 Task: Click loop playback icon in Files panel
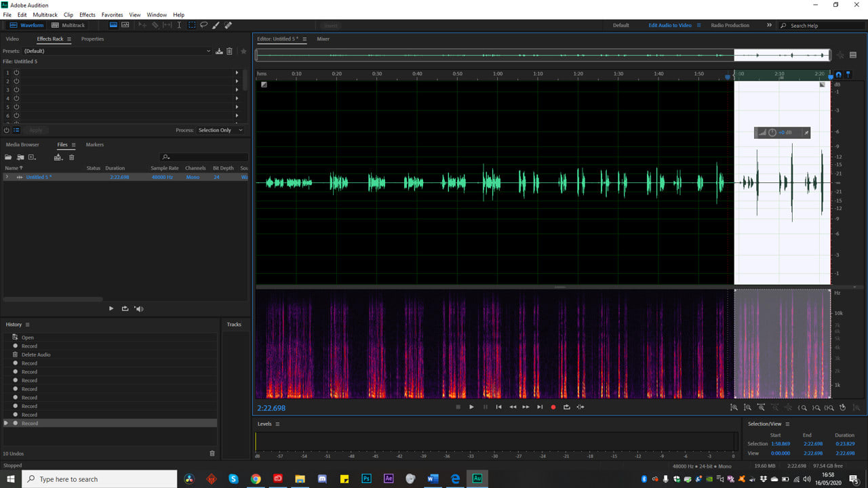(x=125, y=308)
